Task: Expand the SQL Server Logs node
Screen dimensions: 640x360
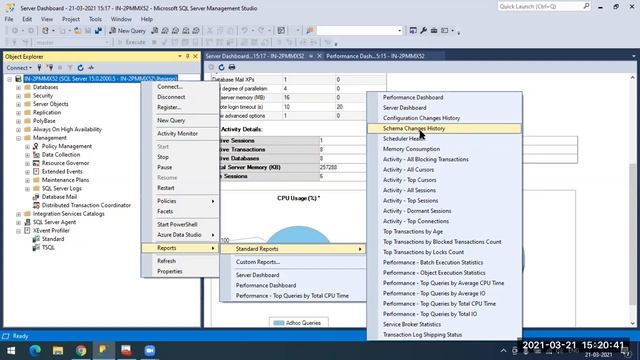Action: pyautogui.click(x=27, y=189)
